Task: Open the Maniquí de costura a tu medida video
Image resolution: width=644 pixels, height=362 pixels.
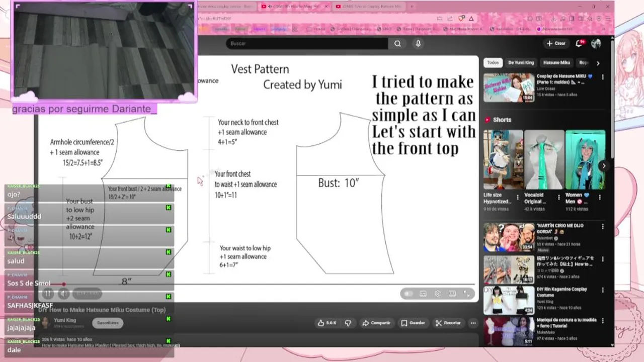Action: (509, 332)
